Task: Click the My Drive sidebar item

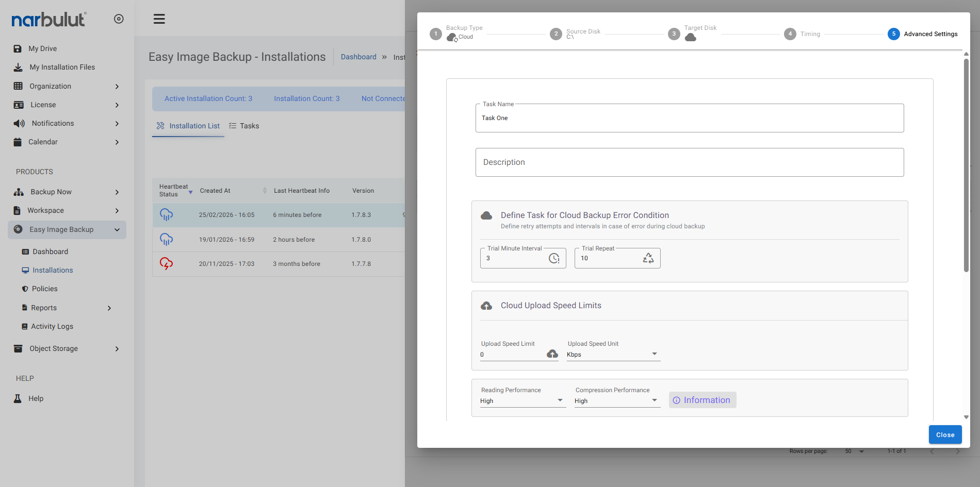Action: coord(42,48)
